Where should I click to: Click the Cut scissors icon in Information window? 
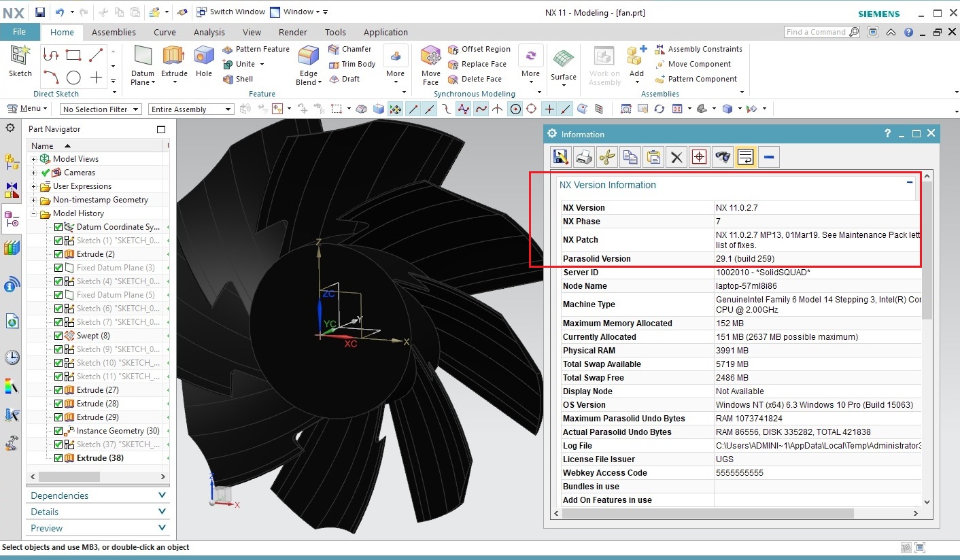pyautogui.click(x=607, y=157)
